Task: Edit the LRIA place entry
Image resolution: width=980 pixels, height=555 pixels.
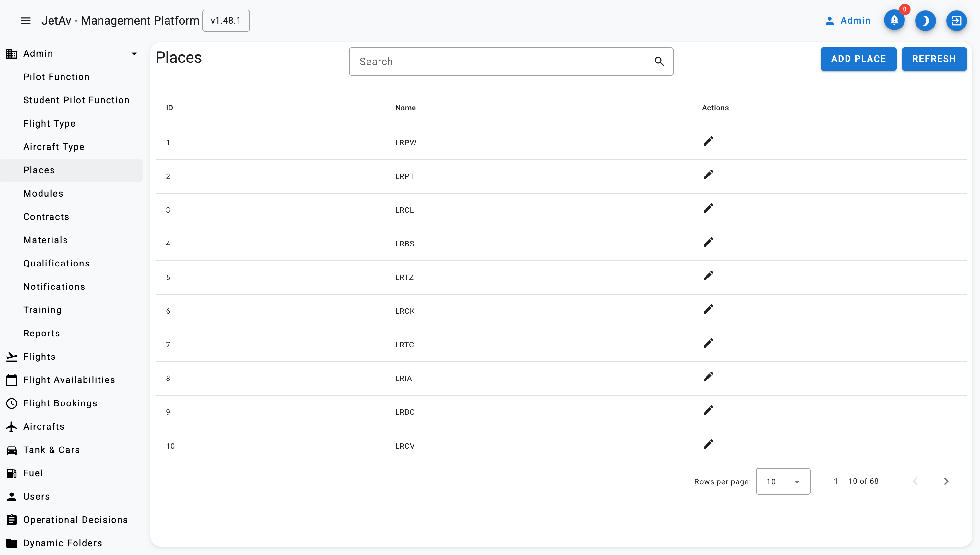Action: (708, 377)
